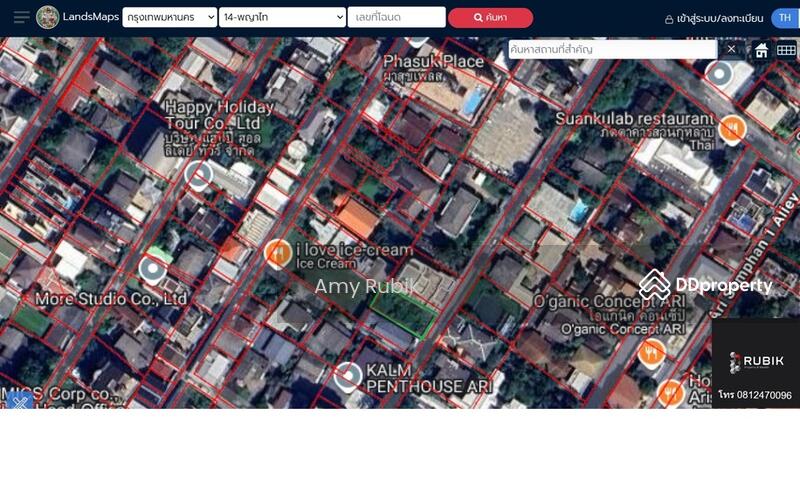
Task: Focus the เลขที่โฉนด deed number field
Action: click(396, 17)
